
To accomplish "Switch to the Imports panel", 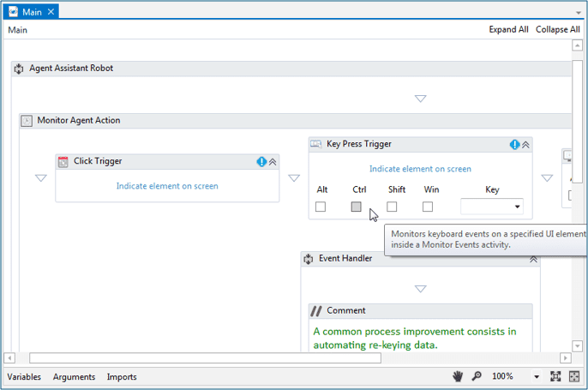I will pos(122,377).
